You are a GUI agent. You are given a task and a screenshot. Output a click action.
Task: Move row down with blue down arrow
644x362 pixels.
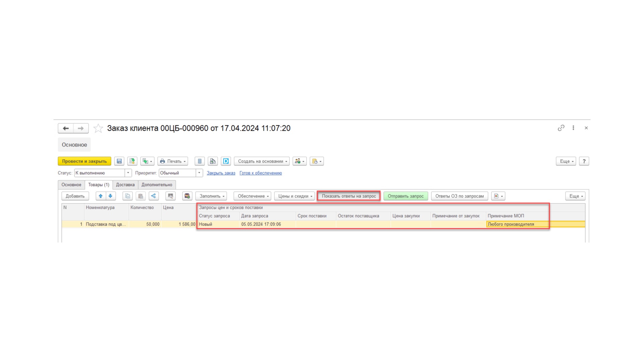(110, 196)
